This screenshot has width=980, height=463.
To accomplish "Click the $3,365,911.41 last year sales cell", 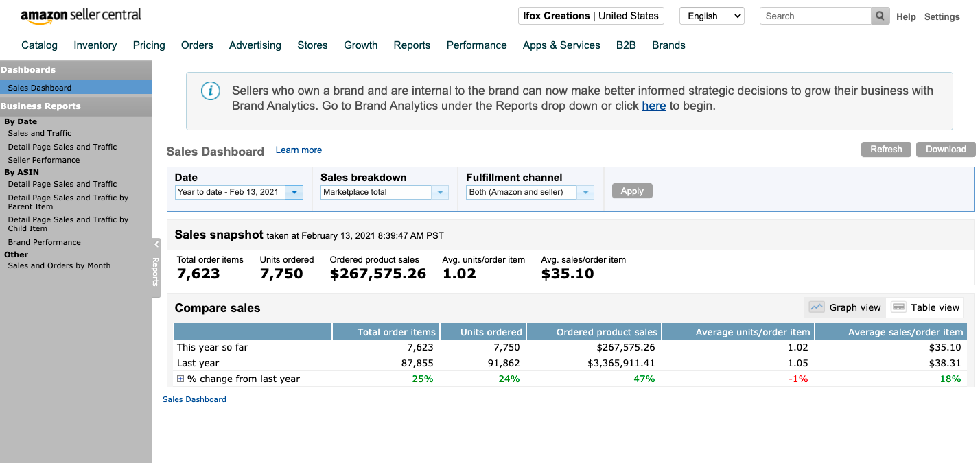I will [x=621, y=363].
